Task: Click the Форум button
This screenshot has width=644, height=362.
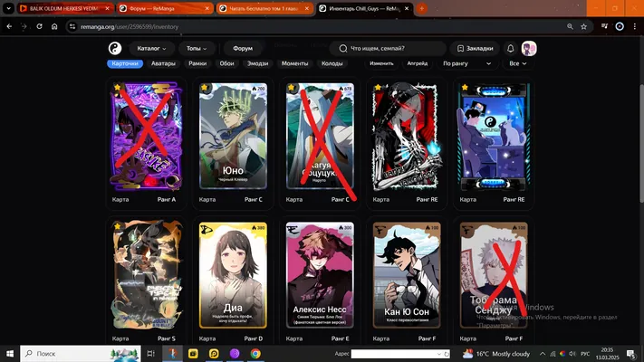Action: pyautogui.click(x=243, y=49)
